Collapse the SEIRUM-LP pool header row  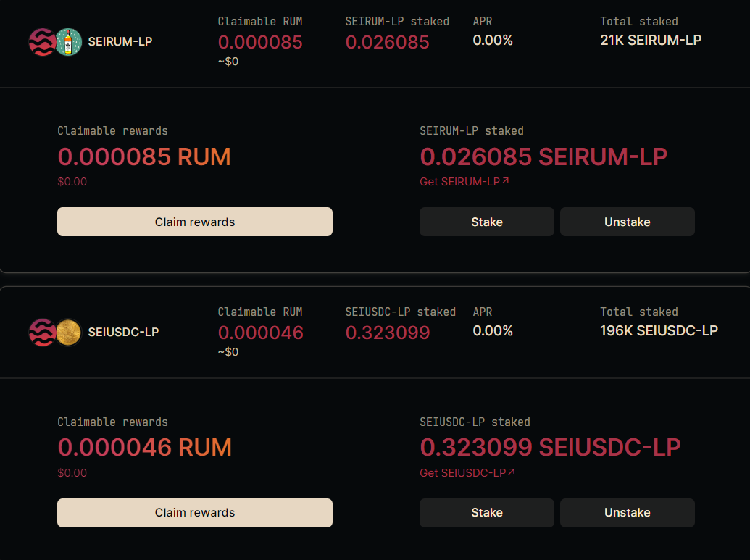(x=375, y=42)
